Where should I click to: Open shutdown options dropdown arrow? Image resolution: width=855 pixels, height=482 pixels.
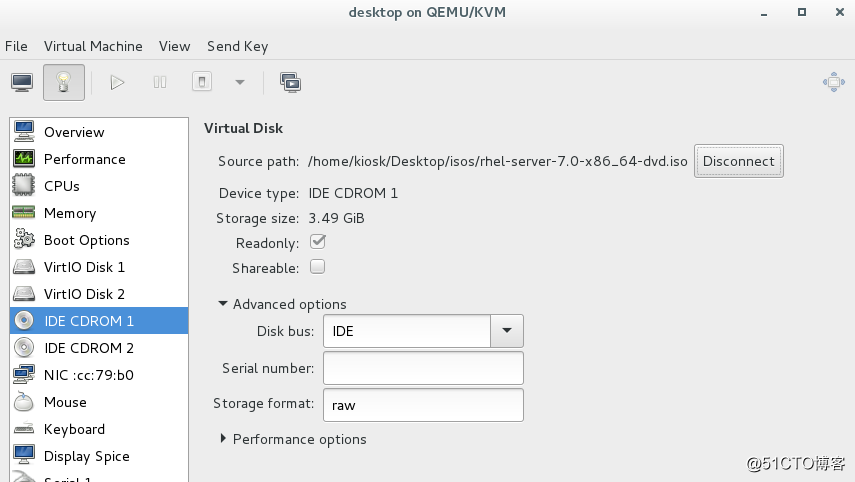click(x=240, y=82)
